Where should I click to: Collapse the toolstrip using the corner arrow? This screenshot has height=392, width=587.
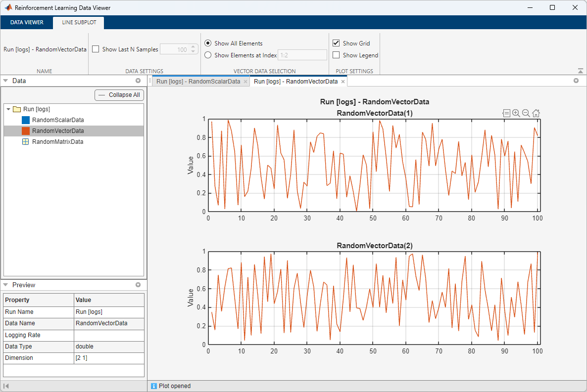pyautogui.click(x=580, y=71)
